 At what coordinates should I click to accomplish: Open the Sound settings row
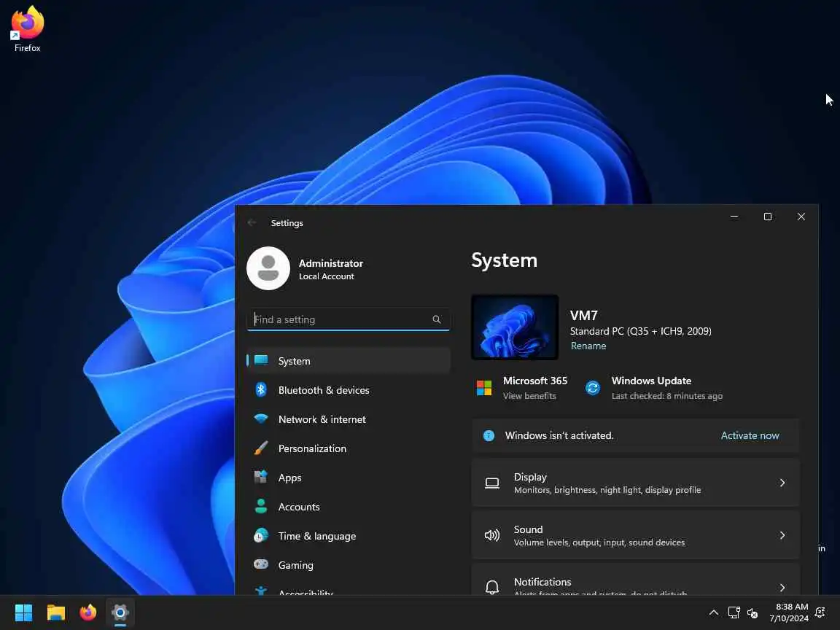coord(635,535)
